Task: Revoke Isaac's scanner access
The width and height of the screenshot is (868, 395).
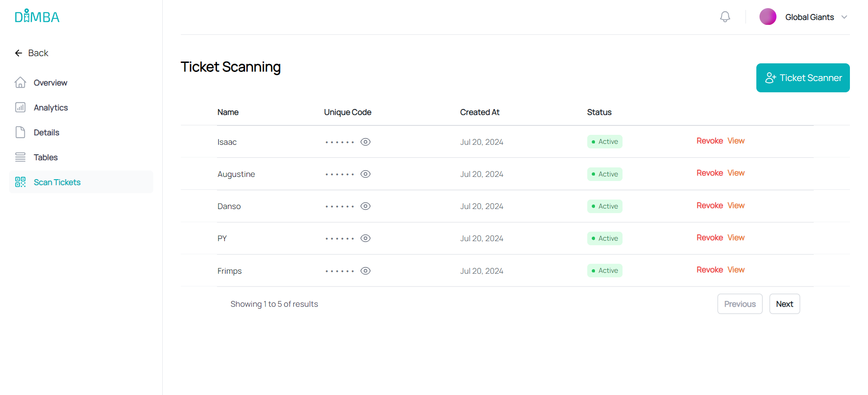Action: pos(709,141)
